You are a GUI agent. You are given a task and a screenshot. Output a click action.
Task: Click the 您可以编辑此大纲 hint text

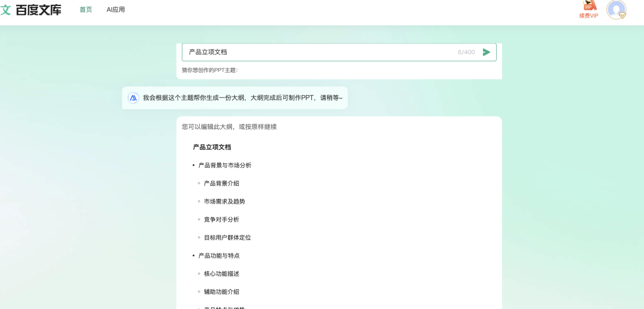[229, 127]
